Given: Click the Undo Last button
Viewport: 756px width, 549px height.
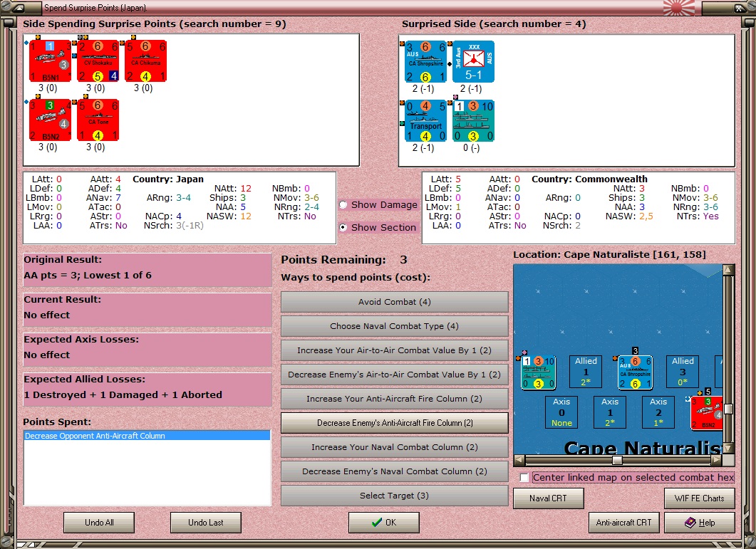Looking at the screenshot, I should 205,523.
